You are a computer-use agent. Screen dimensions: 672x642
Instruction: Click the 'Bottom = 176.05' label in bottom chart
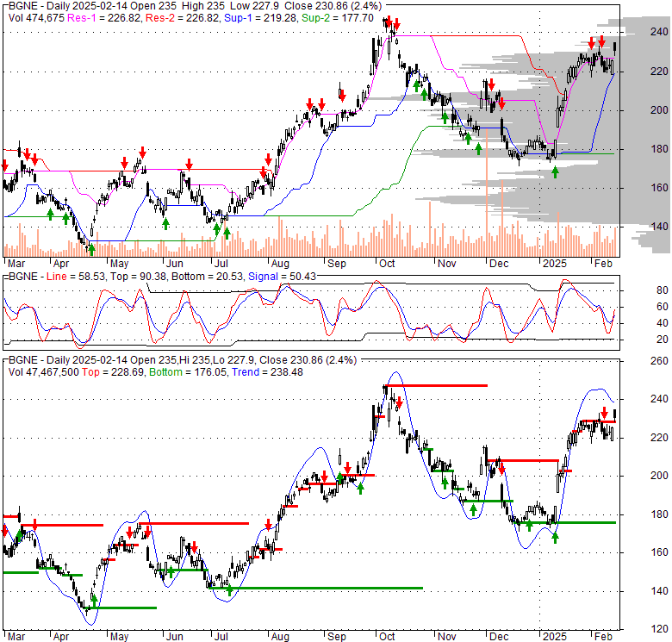point(189,372)
